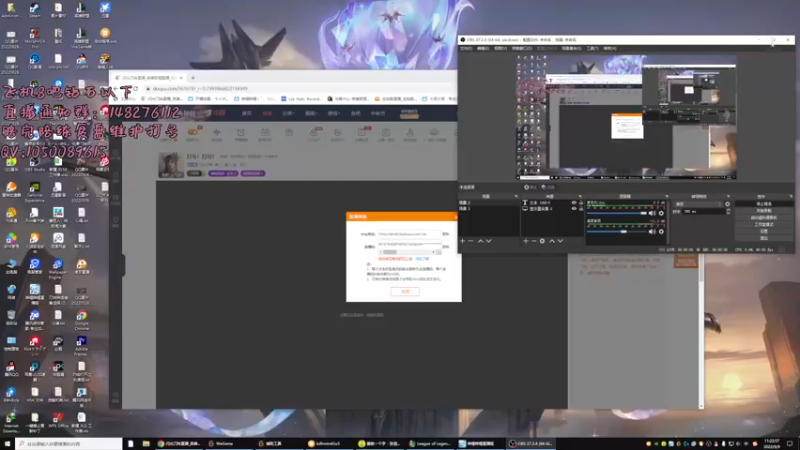Add a new scene in OBS scenes panel
The width and height of the screenshot is (800, 450).
click(463, 241)
